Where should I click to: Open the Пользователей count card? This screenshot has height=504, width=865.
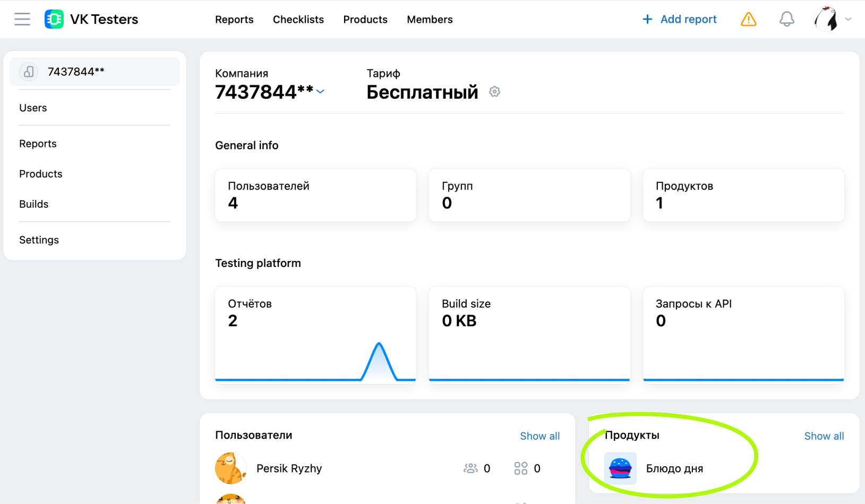click(x=315, y=195)
